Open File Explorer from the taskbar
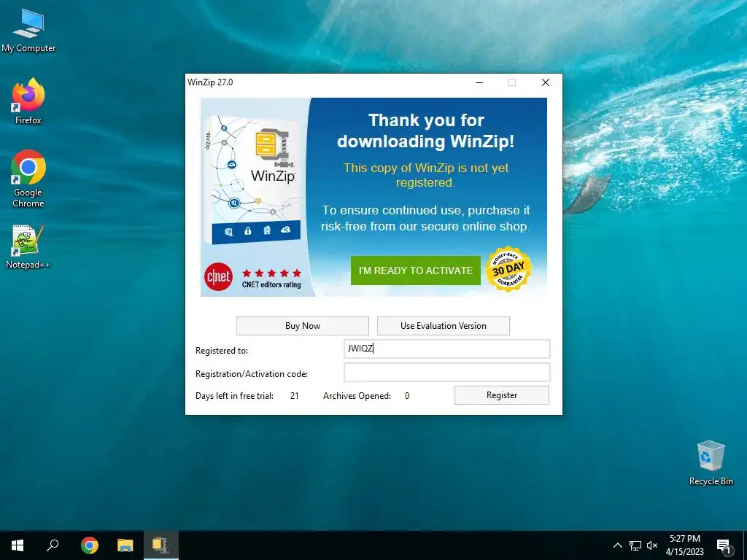The width and height of the screenshot is (747, 560). pyautogui.click(x=125, y=545)
